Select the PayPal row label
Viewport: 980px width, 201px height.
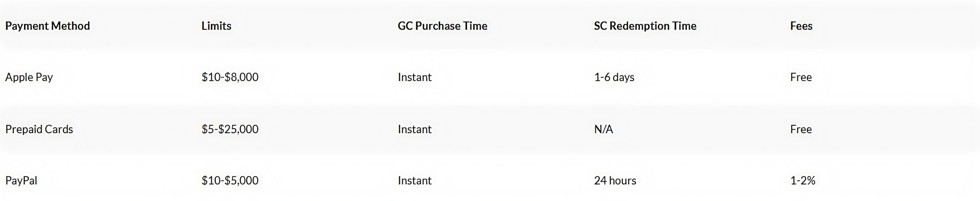[x=21, y=181]
